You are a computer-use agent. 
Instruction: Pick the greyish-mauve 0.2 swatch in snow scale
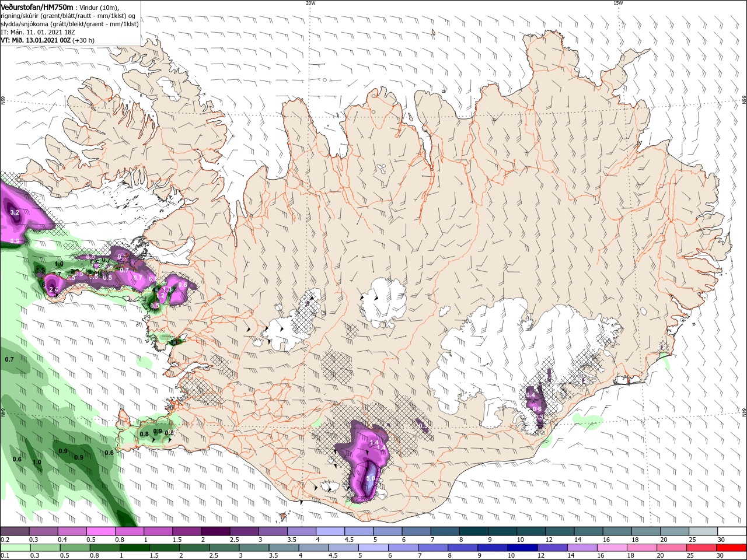15,531
